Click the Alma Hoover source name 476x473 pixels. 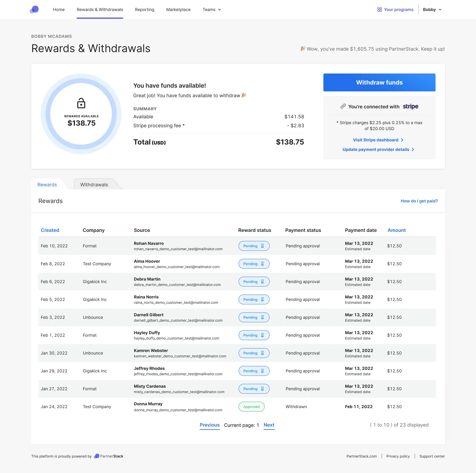click(x=147, y=261)
